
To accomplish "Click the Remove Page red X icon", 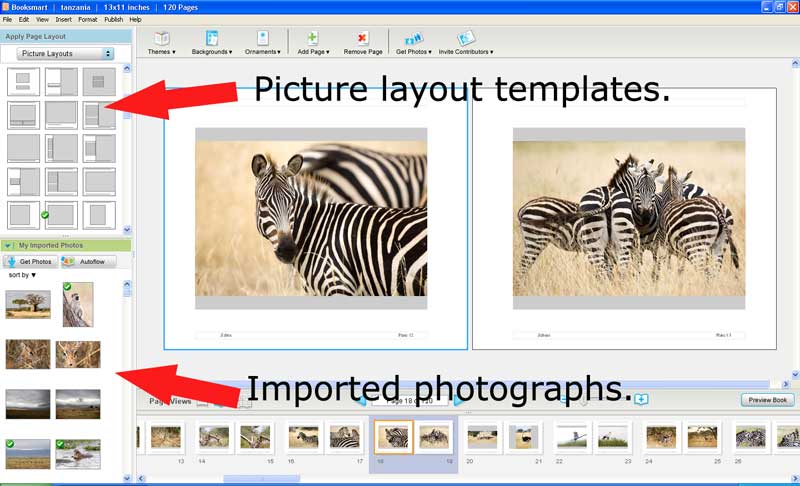I will pos(362,39).
